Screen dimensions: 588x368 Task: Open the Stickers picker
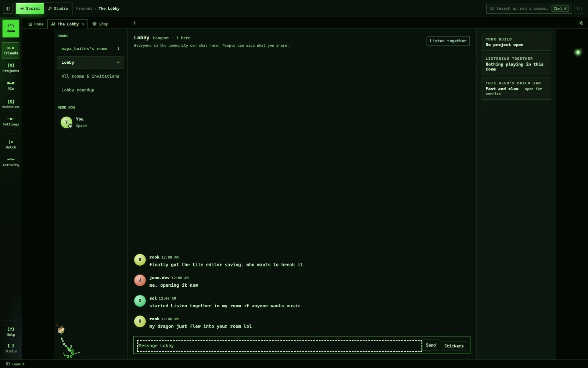click(454, 346)
